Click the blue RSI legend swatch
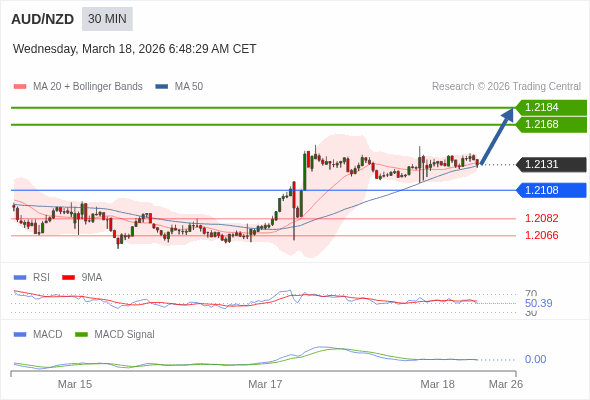The image size is (590, 400). [20, 278]
